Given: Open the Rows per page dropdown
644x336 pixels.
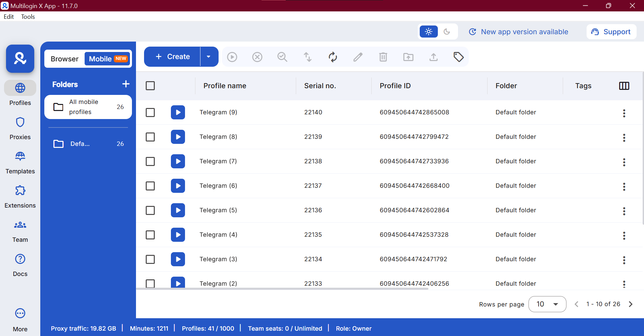Looking at the screenshot, I should [547, 304].
